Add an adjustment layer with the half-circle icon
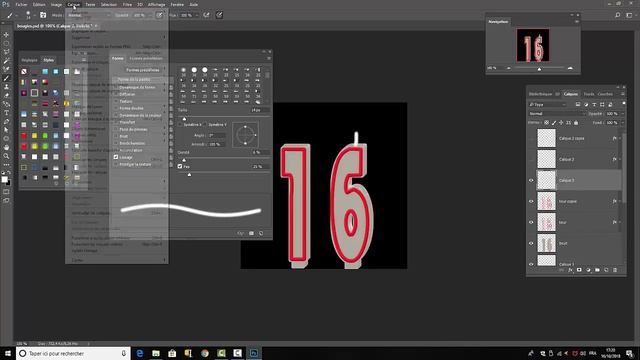Screen dimensions: 640x360 click(588, 270)
